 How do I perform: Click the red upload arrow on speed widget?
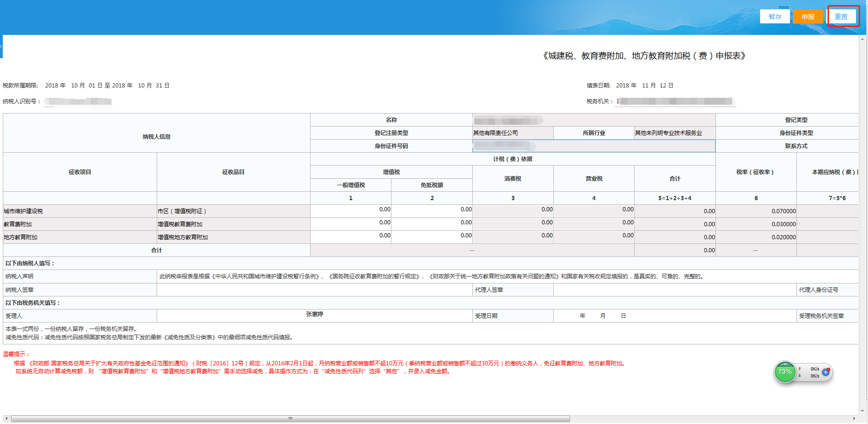point(800,369)
